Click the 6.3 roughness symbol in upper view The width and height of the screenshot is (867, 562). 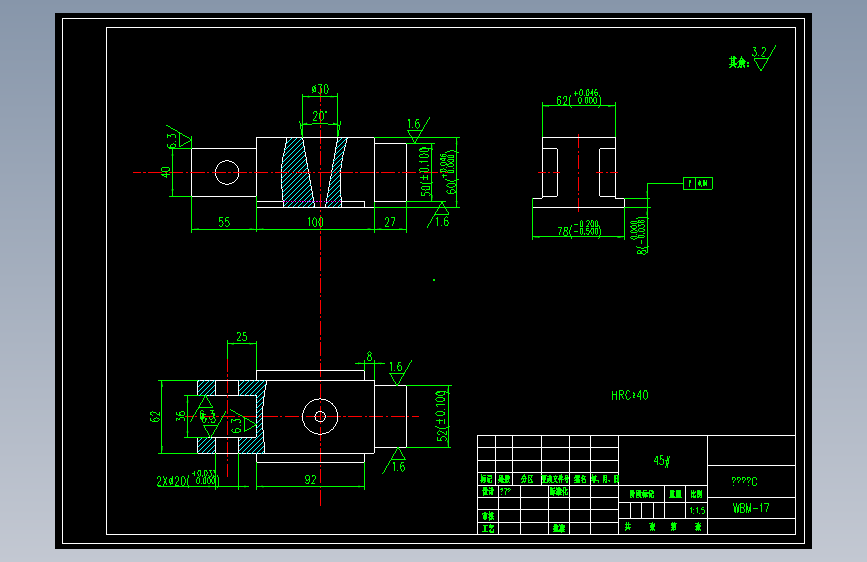click(x=179, y=138)
